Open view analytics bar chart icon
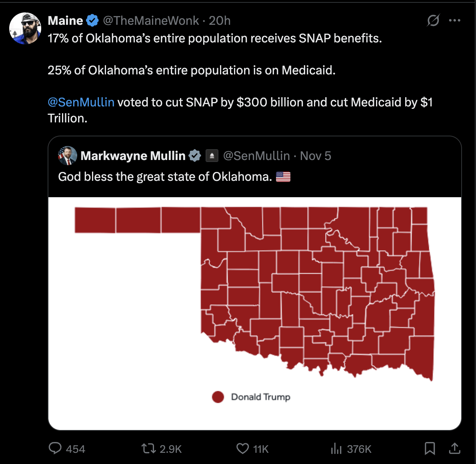Screen dimensions: 476x464 coord(336,449)
